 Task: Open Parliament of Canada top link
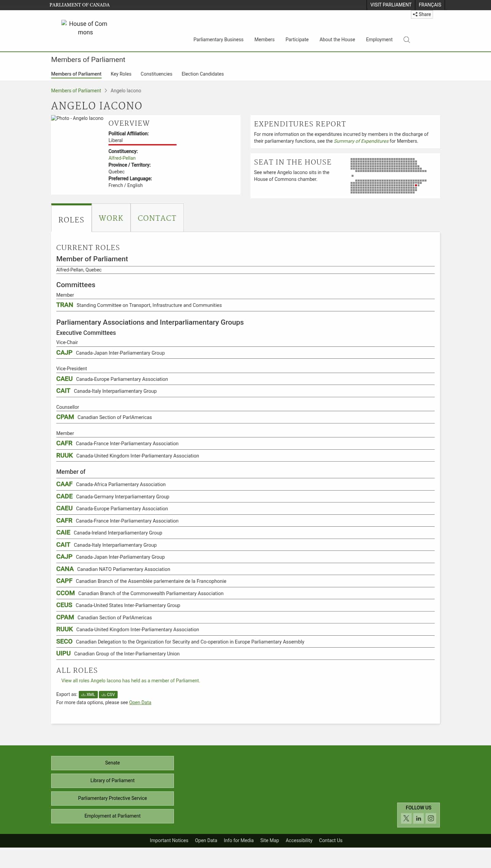[79, 5]
